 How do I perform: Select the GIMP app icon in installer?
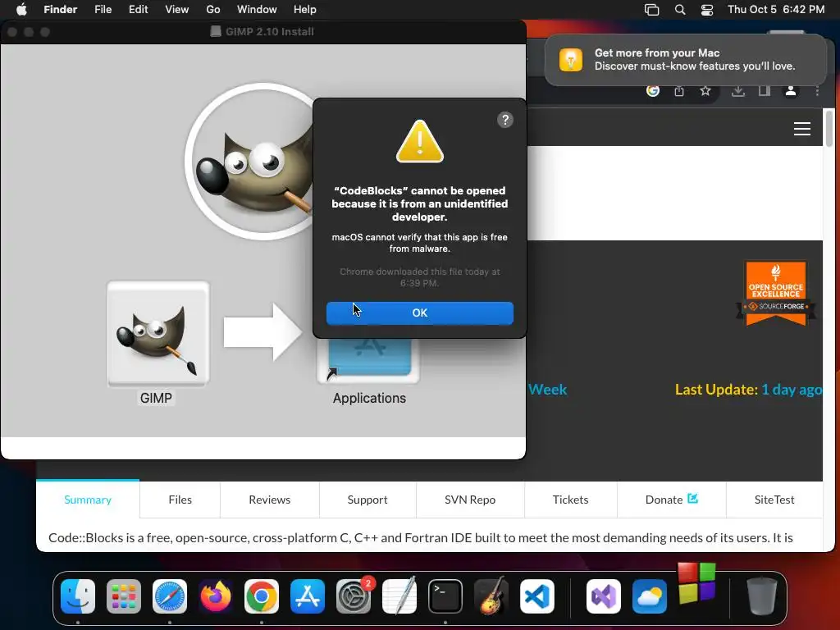(x=158, y=333)
